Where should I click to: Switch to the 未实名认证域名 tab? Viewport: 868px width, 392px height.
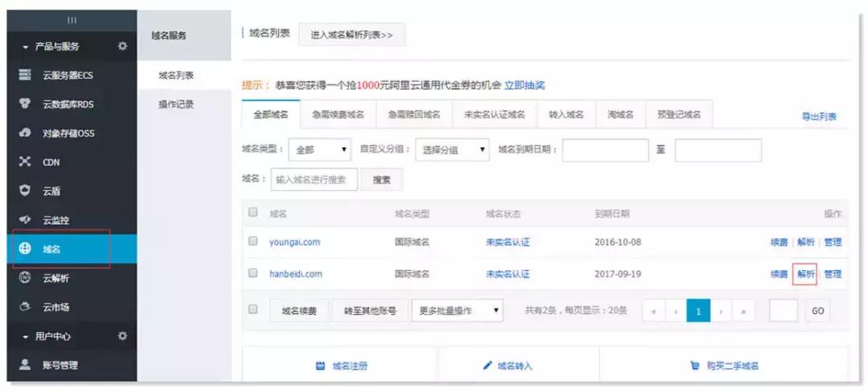[495, 114]
